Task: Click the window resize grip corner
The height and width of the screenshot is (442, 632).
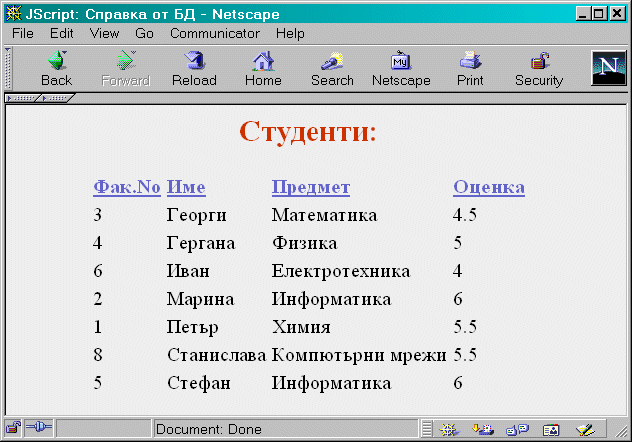Action: tap(621, 431)
